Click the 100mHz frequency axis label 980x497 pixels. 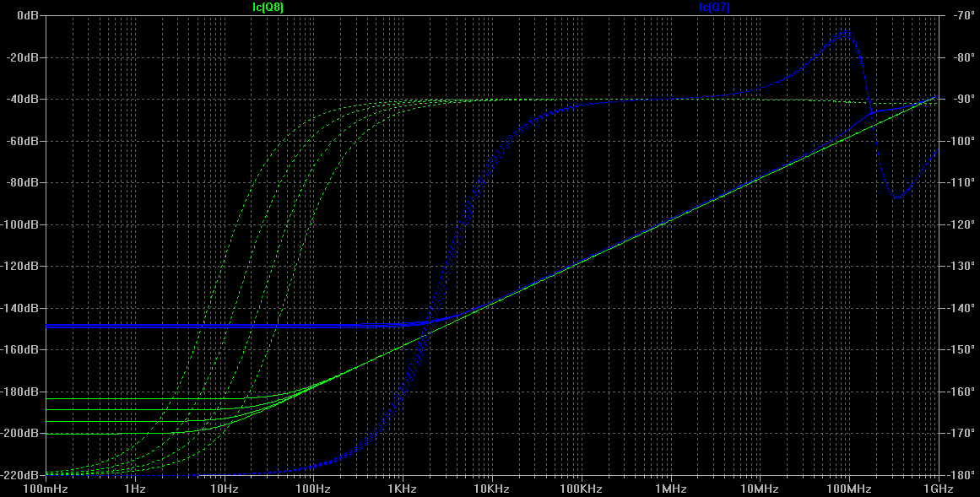[x=46, y=489]
